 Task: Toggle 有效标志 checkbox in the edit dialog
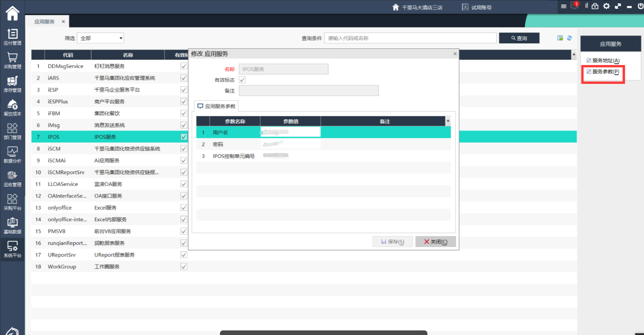[x=242, y=80]
